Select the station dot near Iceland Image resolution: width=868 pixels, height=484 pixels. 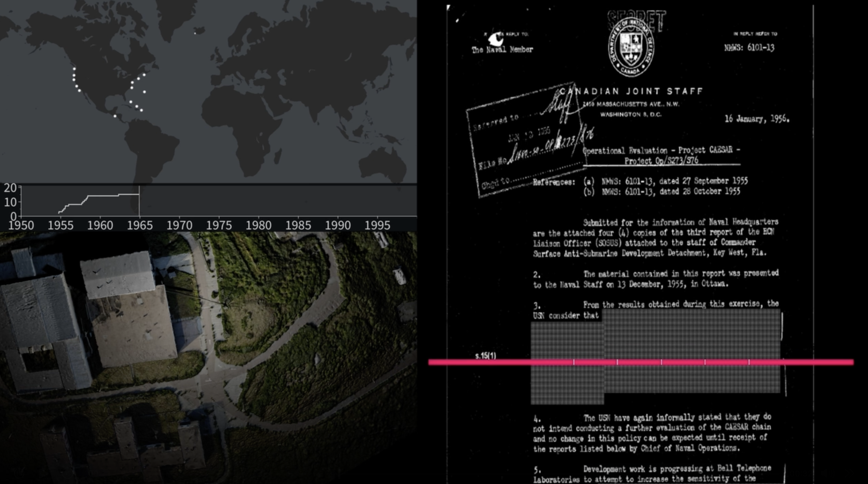(x=195, y=33)
